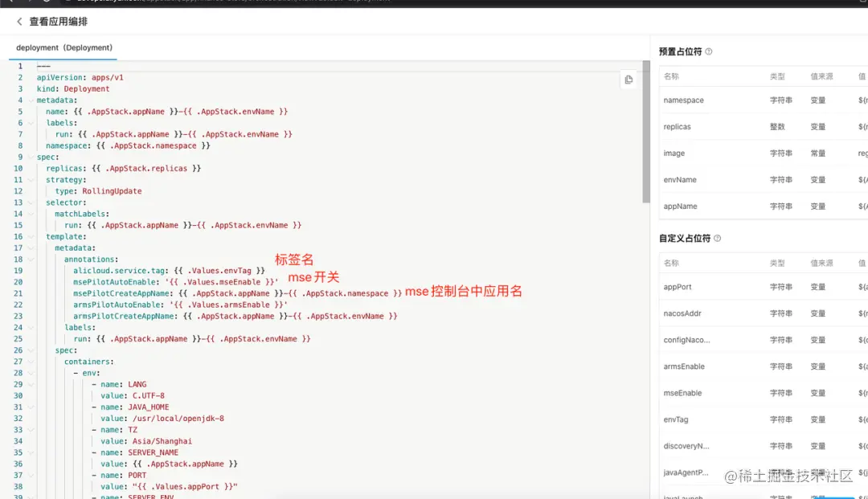Select the image placeholder row

764,153
